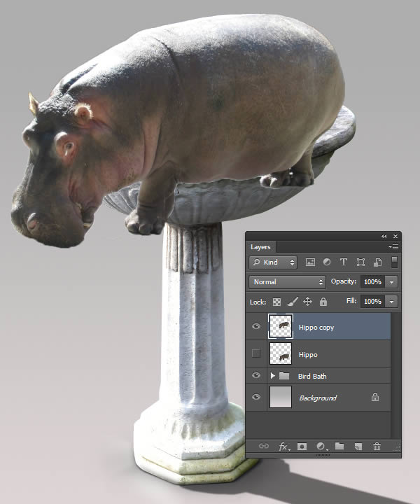The width and height of the screenshot is (420, 504).
Task: Close the Layers panel
Action: coord(395,237)
